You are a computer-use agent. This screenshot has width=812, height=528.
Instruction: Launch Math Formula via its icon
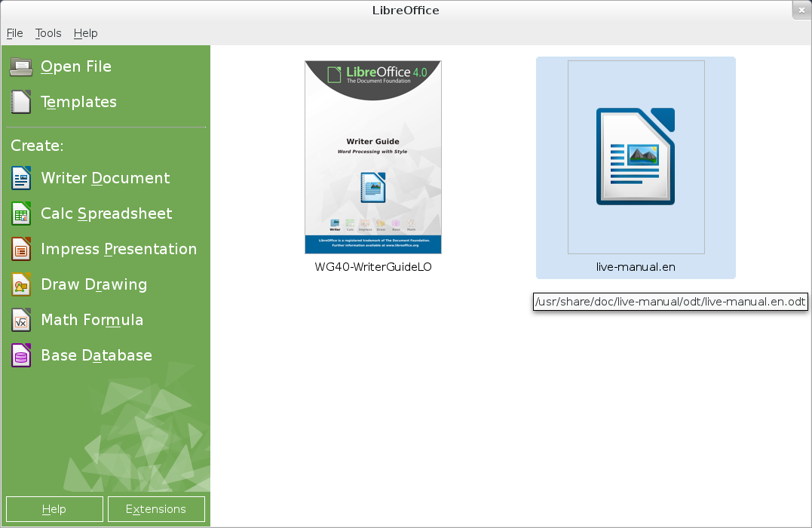tap(21, 320)
